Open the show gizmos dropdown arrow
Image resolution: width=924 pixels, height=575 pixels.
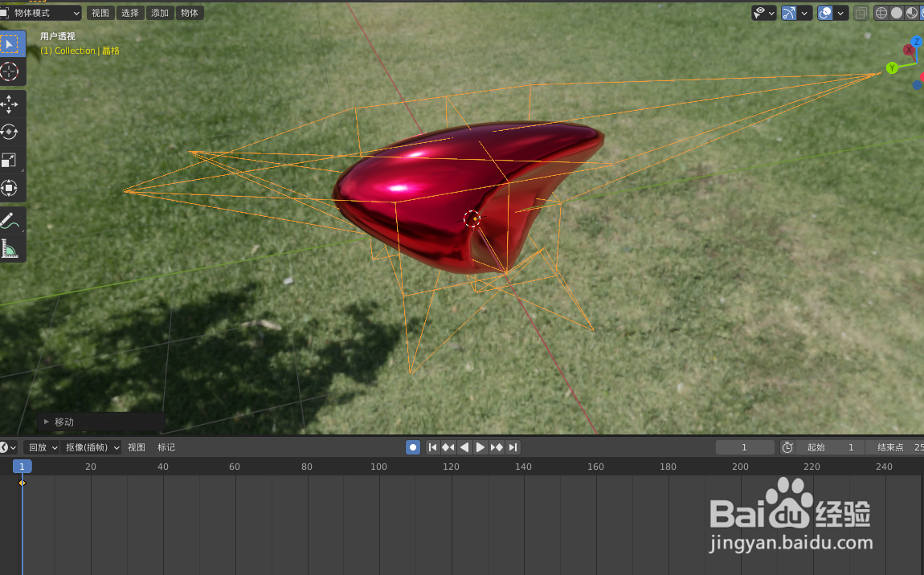pos(804,12)
